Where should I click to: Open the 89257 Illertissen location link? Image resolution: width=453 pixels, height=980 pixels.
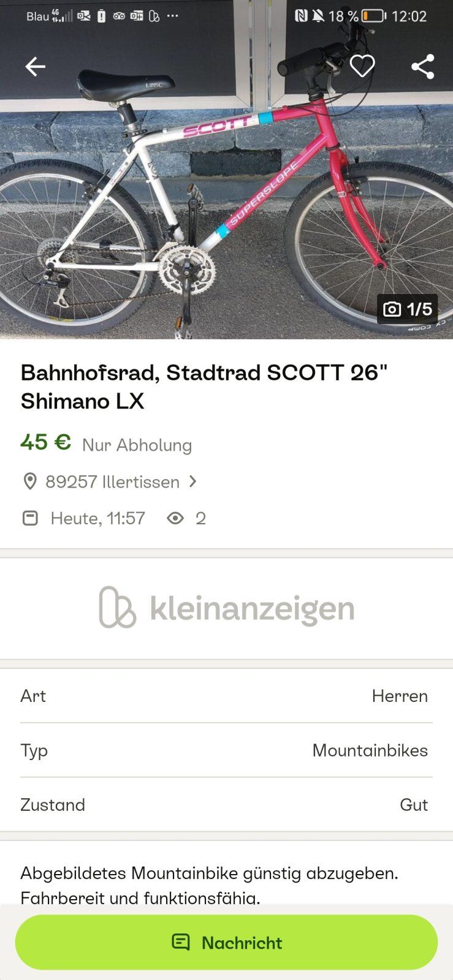112,482
